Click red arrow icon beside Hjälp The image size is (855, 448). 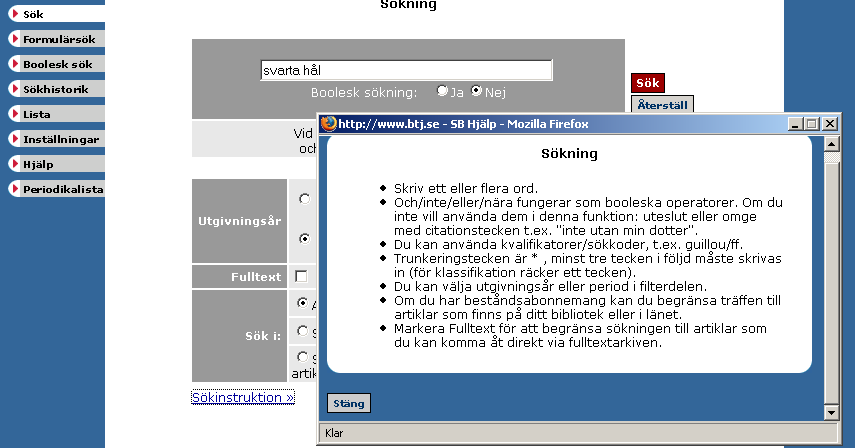[x=15, y=164]
